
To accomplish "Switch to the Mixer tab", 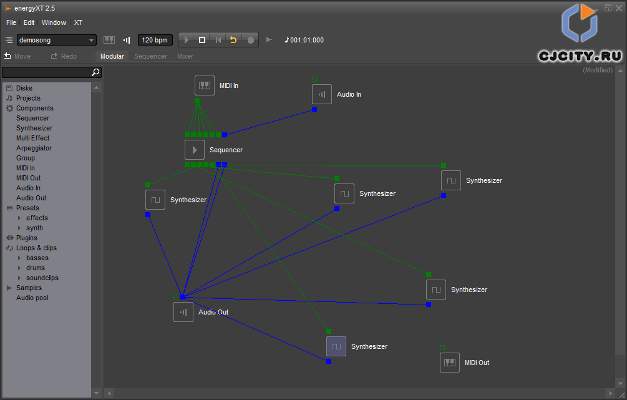I will tap(185, 56).
